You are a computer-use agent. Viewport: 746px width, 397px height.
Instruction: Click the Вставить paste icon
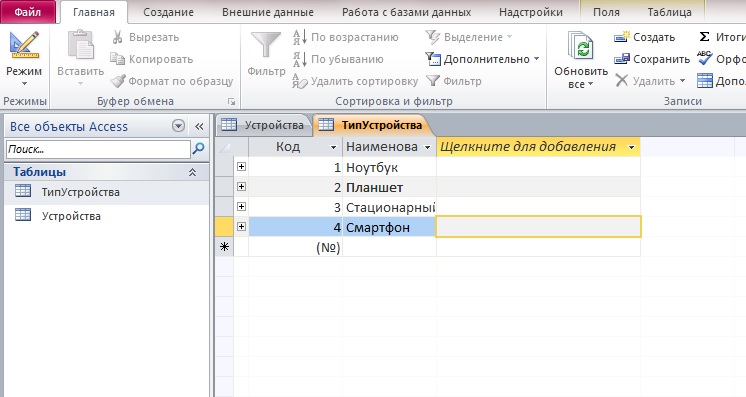pyautogui.click(x=80, y=45)
